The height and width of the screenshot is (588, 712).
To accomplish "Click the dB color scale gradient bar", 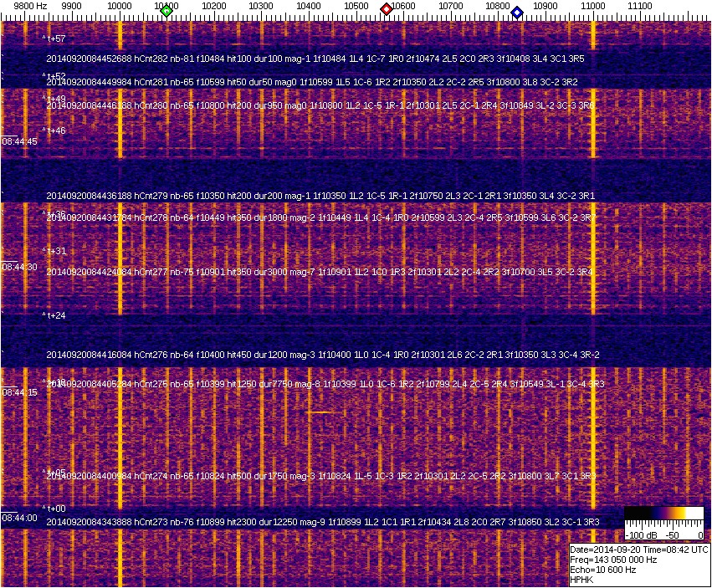I will (663, 514).
